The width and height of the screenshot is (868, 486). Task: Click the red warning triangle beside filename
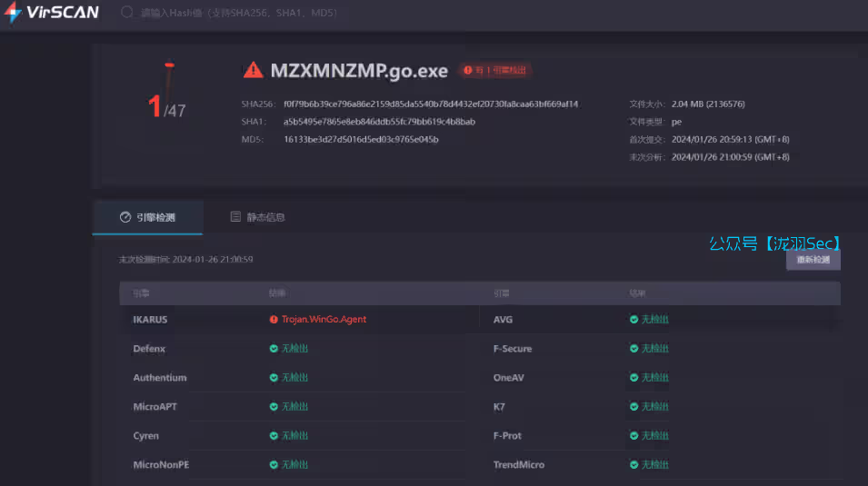point(253,70)
